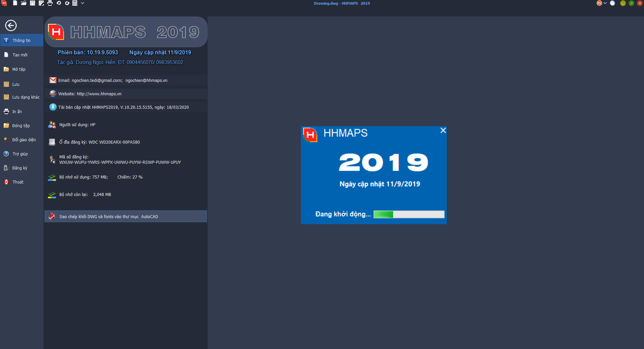
Task: Minimize the HHMAPS window with yellow button
Action: click(x=623, y=3)
